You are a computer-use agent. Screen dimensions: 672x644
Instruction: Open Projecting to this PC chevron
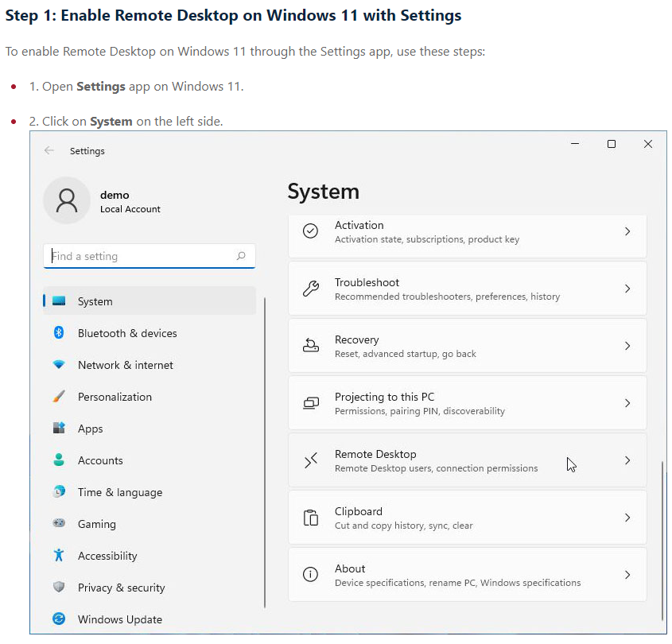[x=627, y=403]
